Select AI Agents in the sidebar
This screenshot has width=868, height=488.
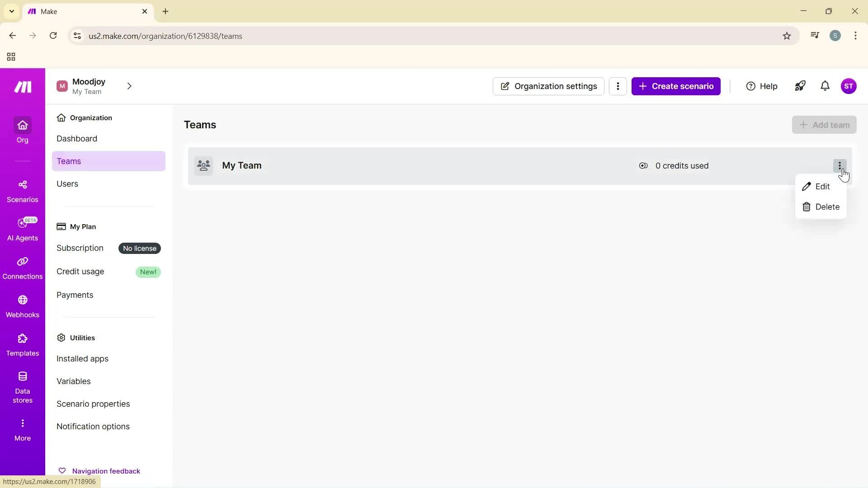tap(22, 229)
